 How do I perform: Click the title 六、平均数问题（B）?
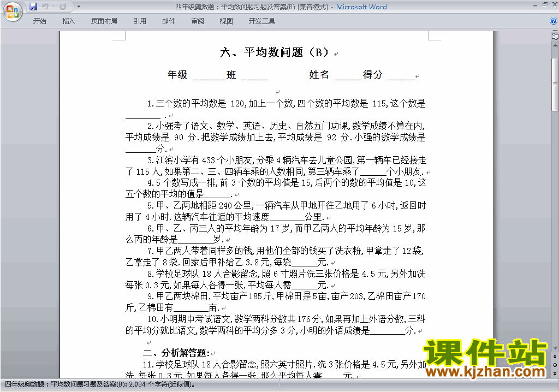(x=274, y=52)
